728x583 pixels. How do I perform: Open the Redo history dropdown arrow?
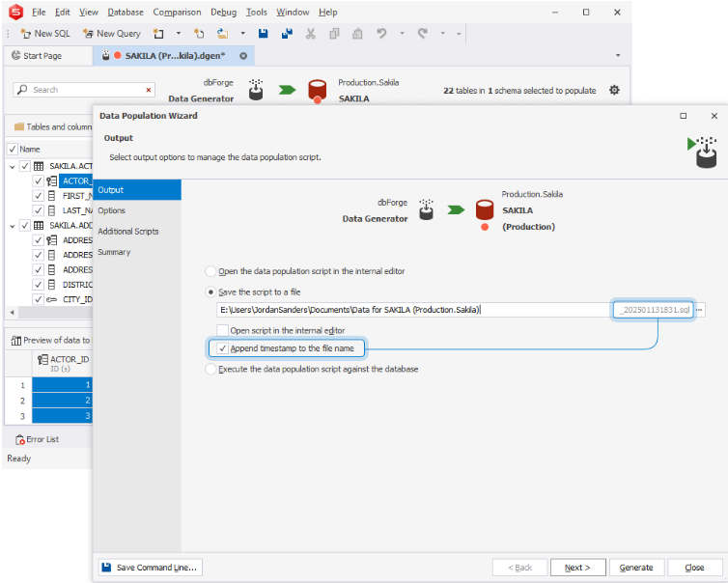tap(443, 34)
